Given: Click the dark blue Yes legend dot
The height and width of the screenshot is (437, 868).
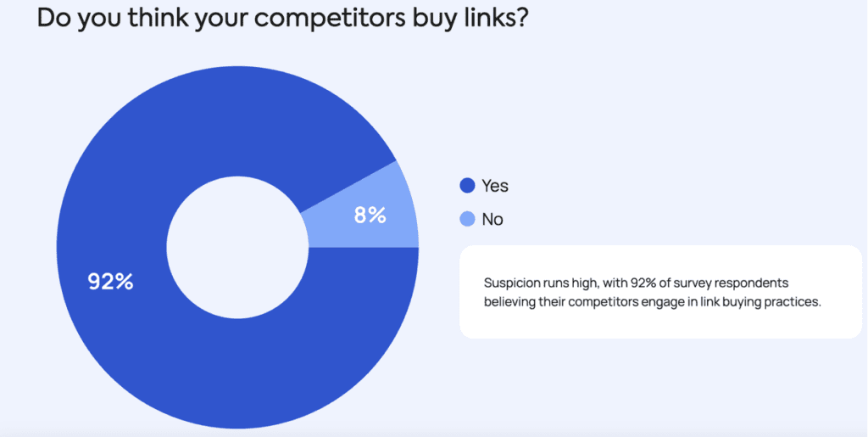Looking at the screenshot, I should [x=467, y=186].
